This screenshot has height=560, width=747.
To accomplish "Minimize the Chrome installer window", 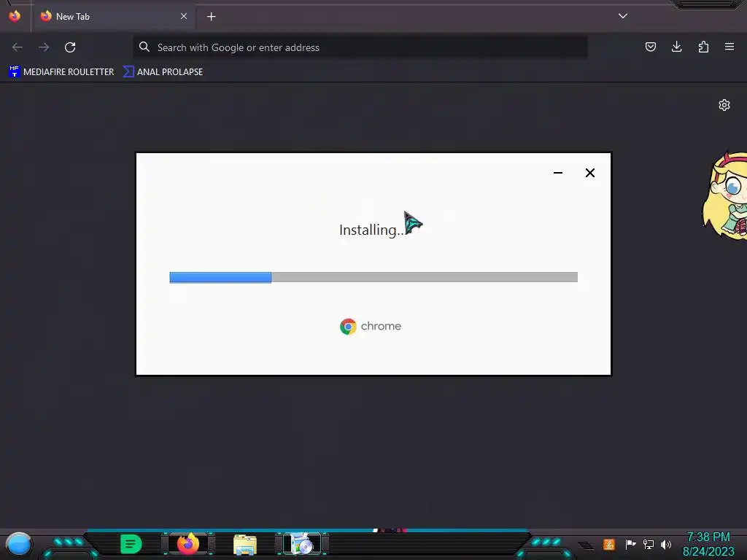I will click(558, 172).
